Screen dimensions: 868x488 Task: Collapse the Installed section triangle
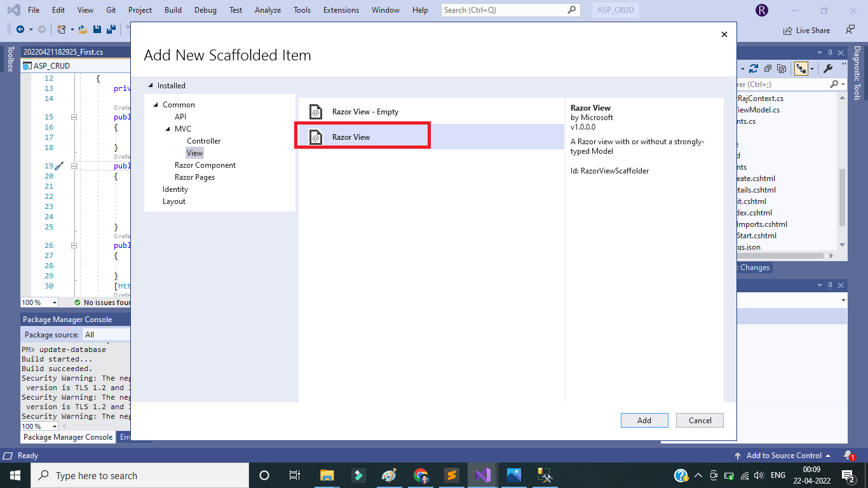pyautogui.click(x=151, y=86)
